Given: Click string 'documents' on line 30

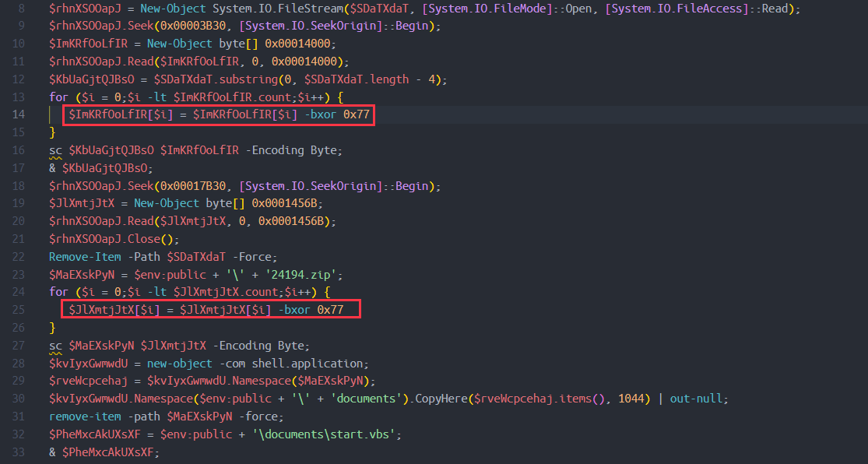Looking at the screenshot, I should [366, 399].
